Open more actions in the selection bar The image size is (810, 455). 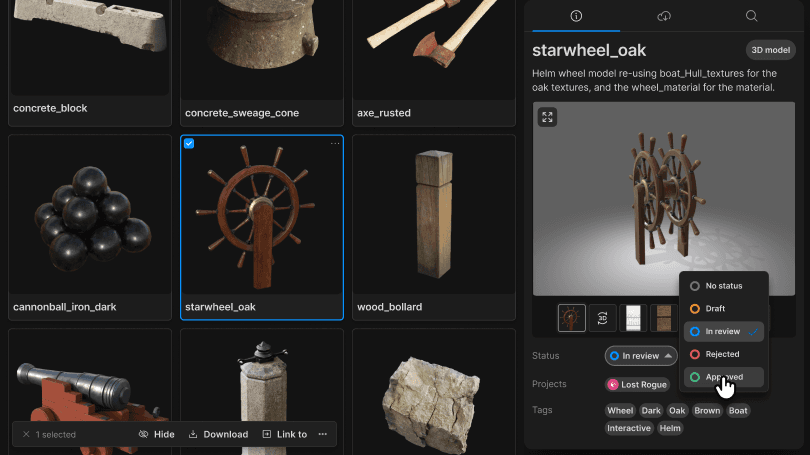click(322, 434)
